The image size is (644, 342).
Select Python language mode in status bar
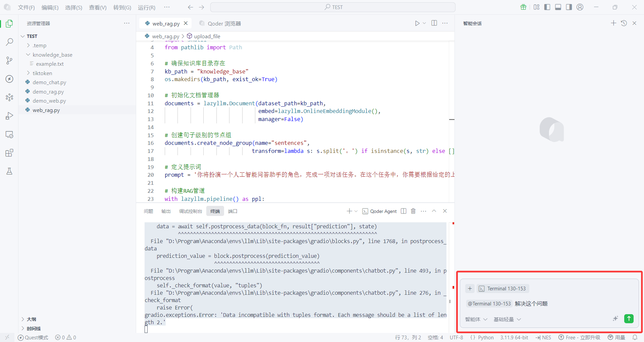tap(486, 337)
